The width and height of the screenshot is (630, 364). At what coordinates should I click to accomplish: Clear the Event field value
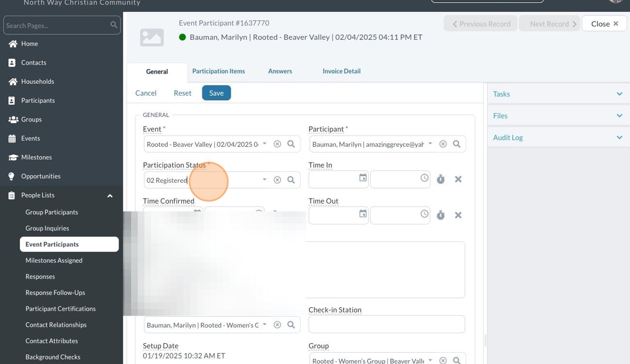click(277, 144)
